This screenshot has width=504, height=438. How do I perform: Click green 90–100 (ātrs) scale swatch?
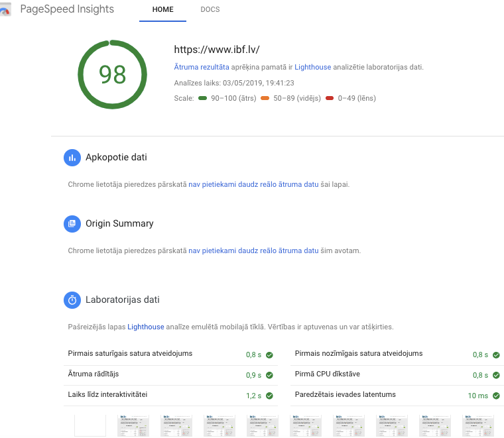pos(202,98)
